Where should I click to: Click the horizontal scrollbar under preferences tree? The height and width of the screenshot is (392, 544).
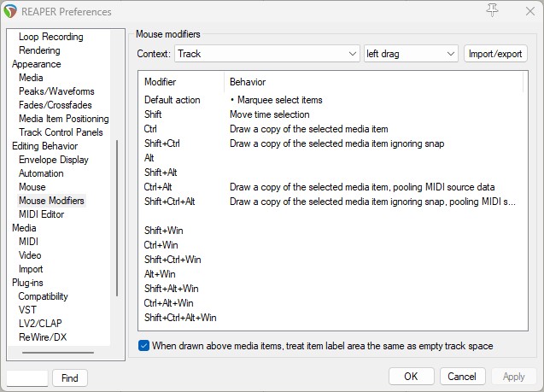coord(58,353)
